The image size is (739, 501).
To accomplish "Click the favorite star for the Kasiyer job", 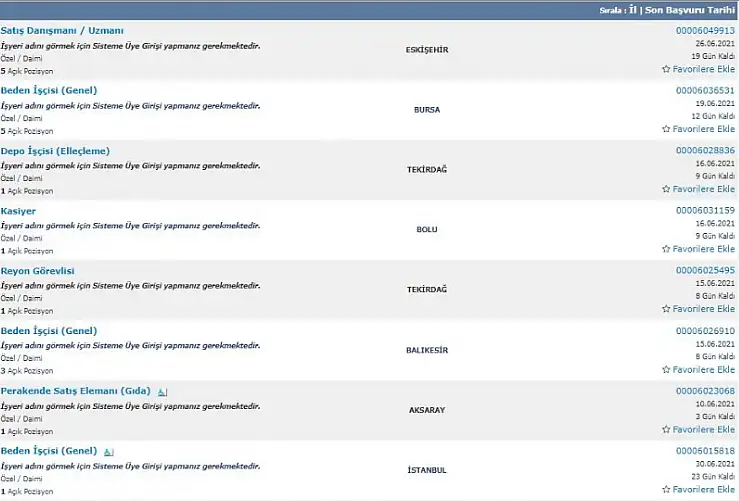I will coord(666,249).
